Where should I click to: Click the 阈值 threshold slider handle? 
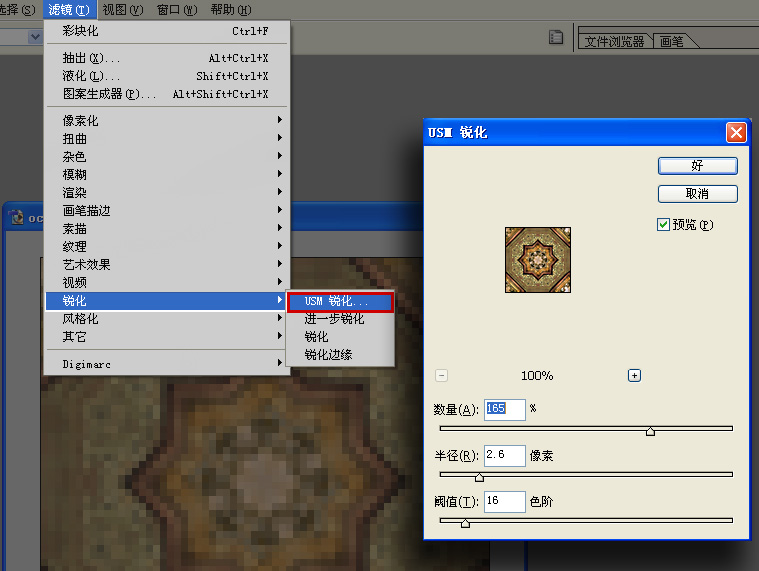(x=465, y=523)
